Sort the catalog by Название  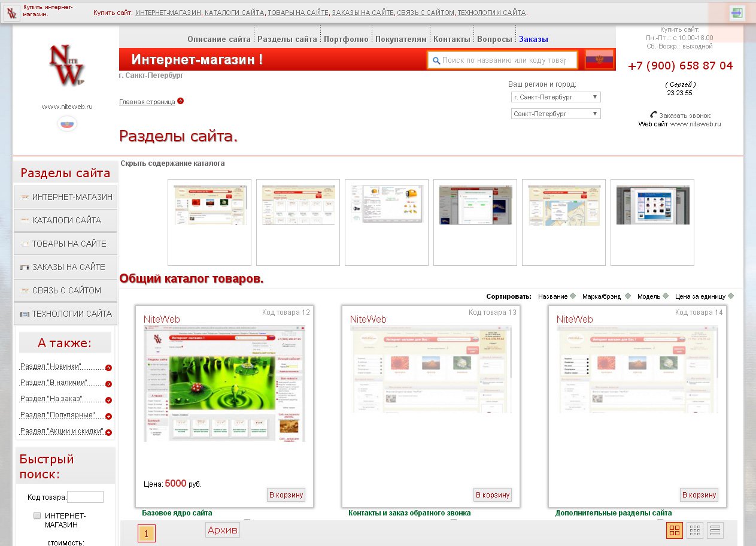tap(552, 296)
